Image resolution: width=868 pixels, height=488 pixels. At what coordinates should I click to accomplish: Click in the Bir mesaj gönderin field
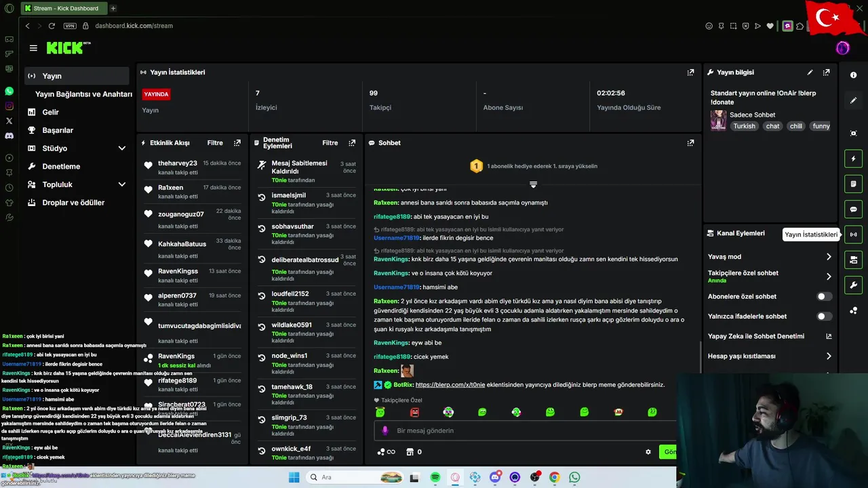point(526,430)
